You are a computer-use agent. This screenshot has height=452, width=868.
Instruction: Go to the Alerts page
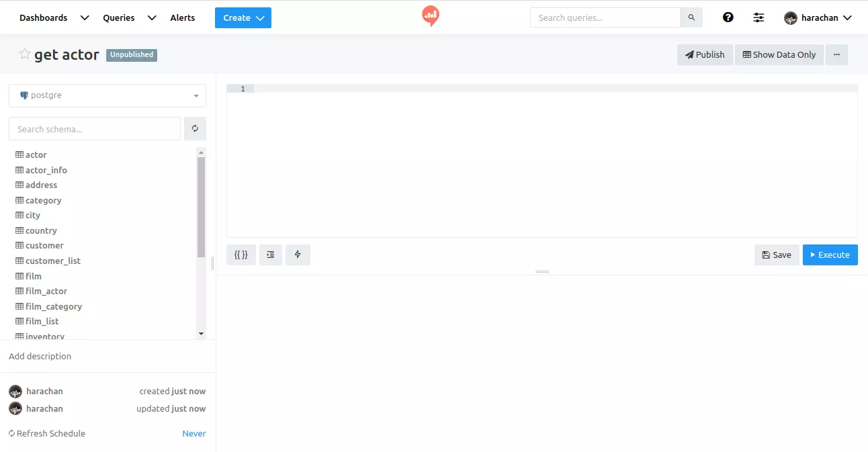tap(182, 17)
